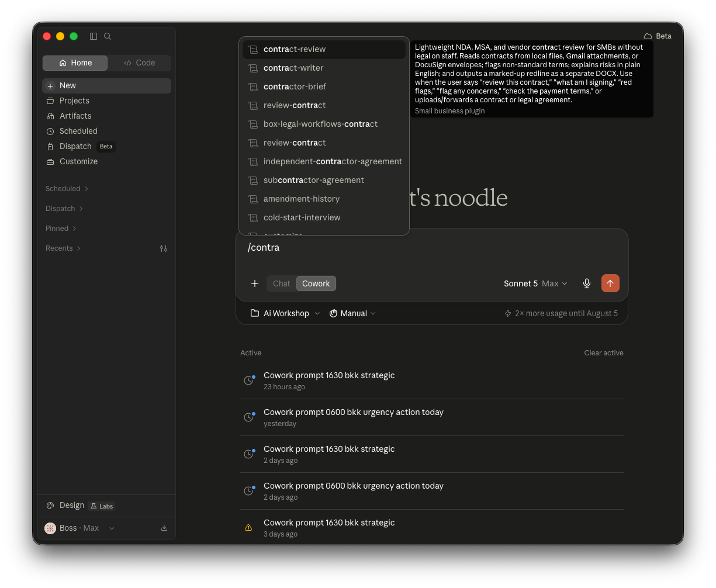Switch to the Code tab
Viewport: 716px width, 588px height.
[139, 63]
